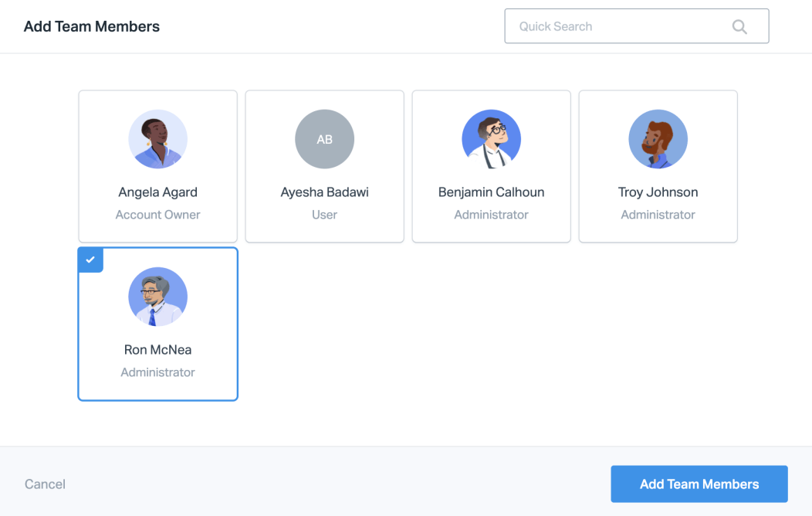812x516 pixels.
Task: Click the User role under Ayesha Badawi
Action: point(325,215)
